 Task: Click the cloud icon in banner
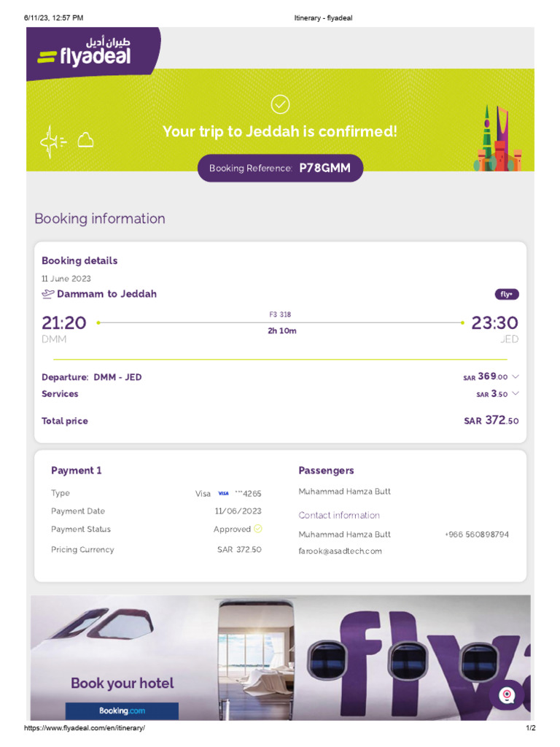click(x=86, y=139)
